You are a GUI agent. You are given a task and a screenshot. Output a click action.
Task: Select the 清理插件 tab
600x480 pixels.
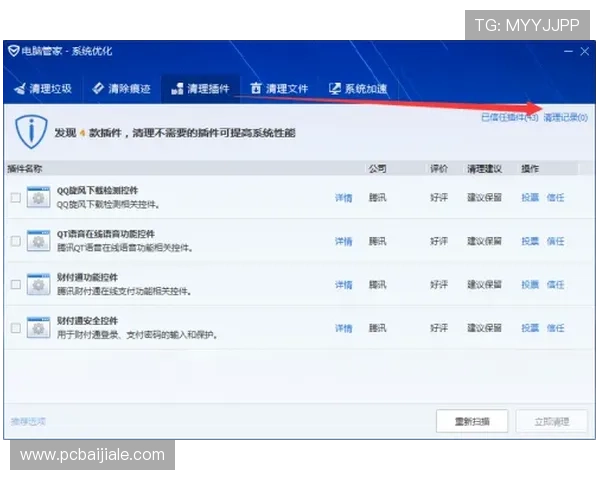click(x=200, y=89)
